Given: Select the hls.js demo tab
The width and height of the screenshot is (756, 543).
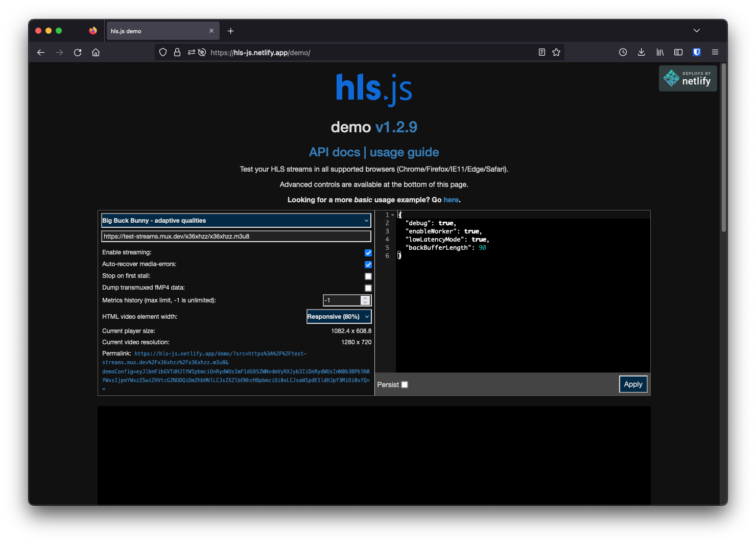Looking at the screenshot, I should [x=162, y=31].
